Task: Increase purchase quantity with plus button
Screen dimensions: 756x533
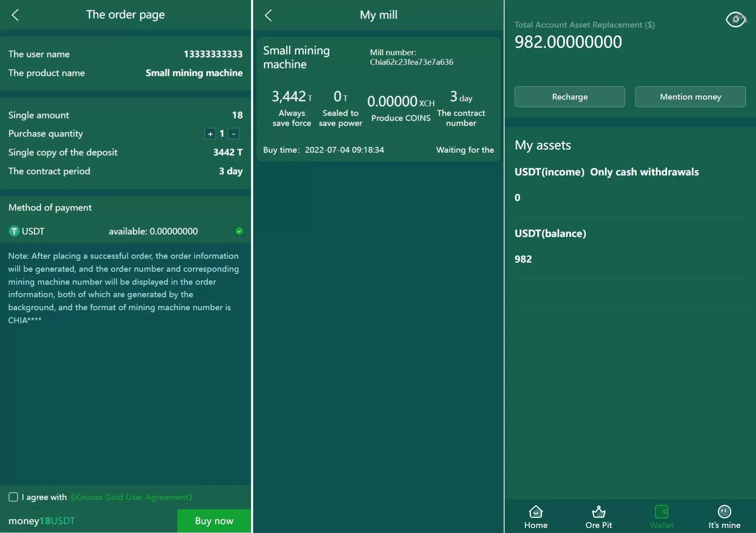Action: click(210, 134)
